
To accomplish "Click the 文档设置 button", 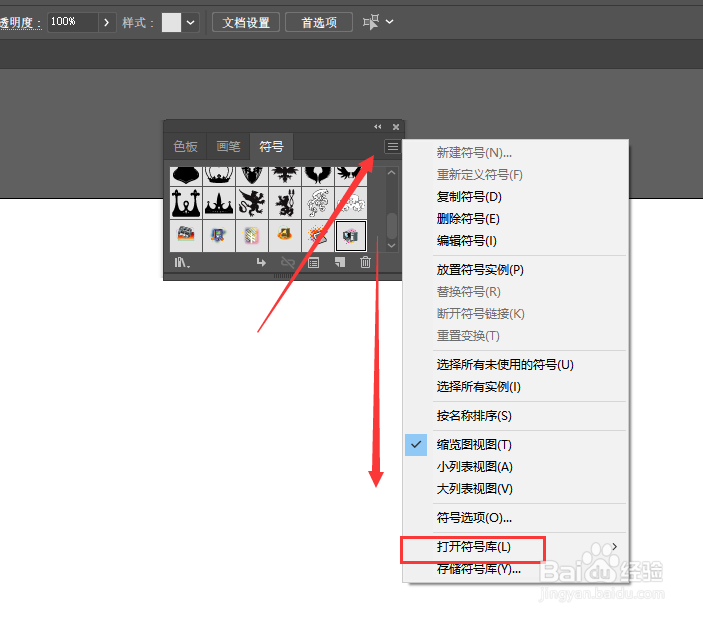I will 246,22.
